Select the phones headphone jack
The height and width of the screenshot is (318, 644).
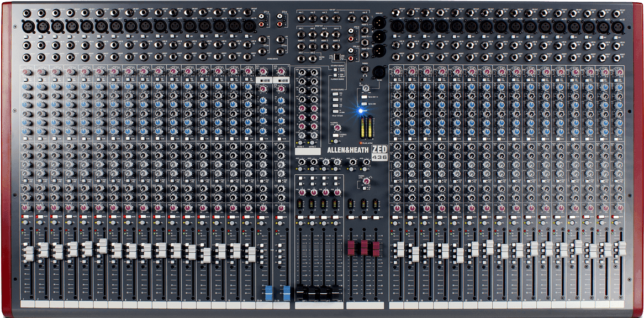tap(365, 70)
